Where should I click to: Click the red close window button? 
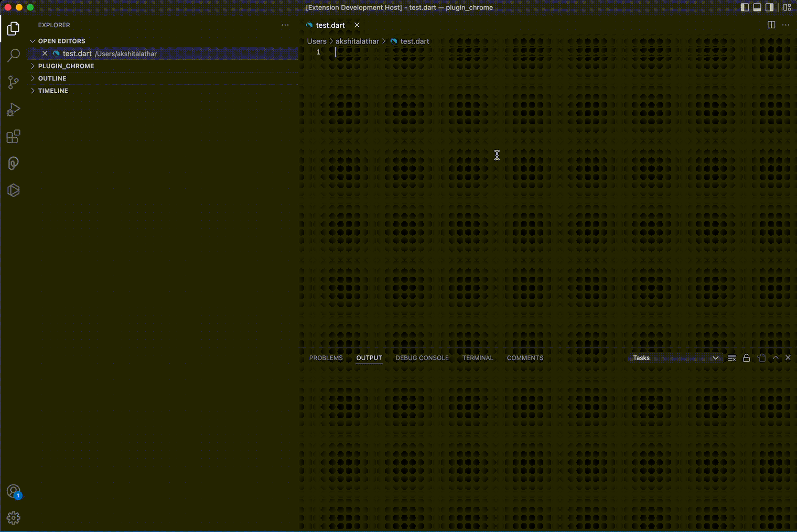[x=7, y=7]
